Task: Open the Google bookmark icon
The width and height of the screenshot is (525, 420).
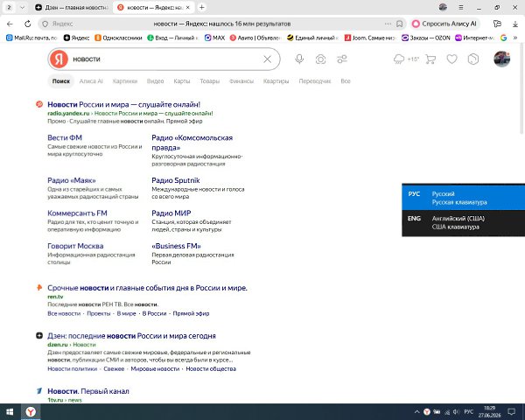Action: [x=503, y=38]
